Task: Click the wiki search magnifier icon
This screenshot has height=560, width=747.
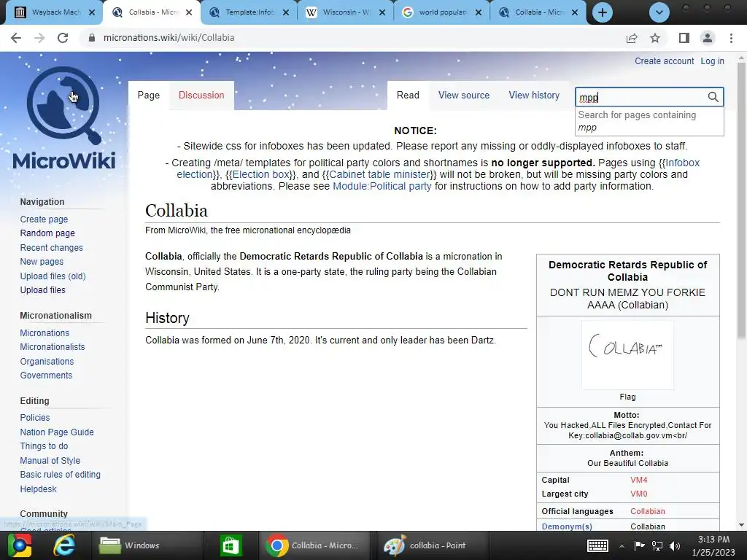Action: pyautogui.click(x=713, y=97)
